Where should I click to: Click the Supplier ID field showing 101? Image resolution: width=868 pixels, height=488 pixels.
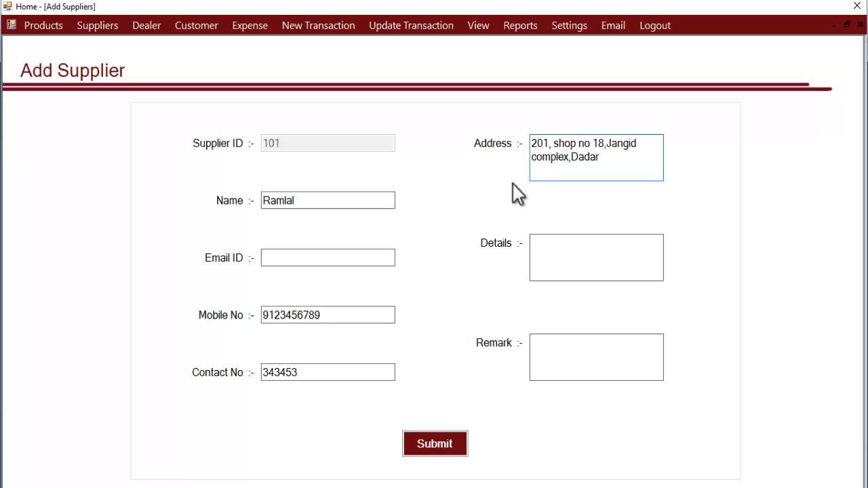point(328,143)
